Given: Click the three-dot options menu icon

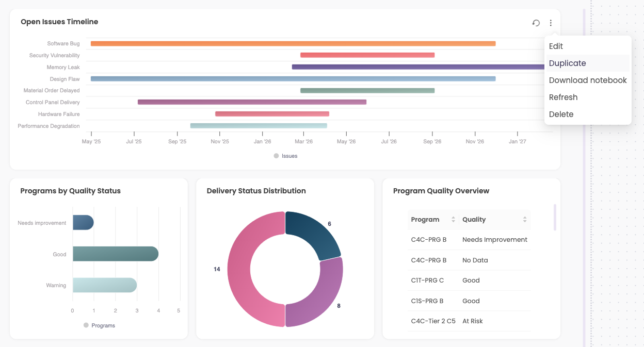Looking at the screenshot, I should pyautogui.click(x=551, y=23).
